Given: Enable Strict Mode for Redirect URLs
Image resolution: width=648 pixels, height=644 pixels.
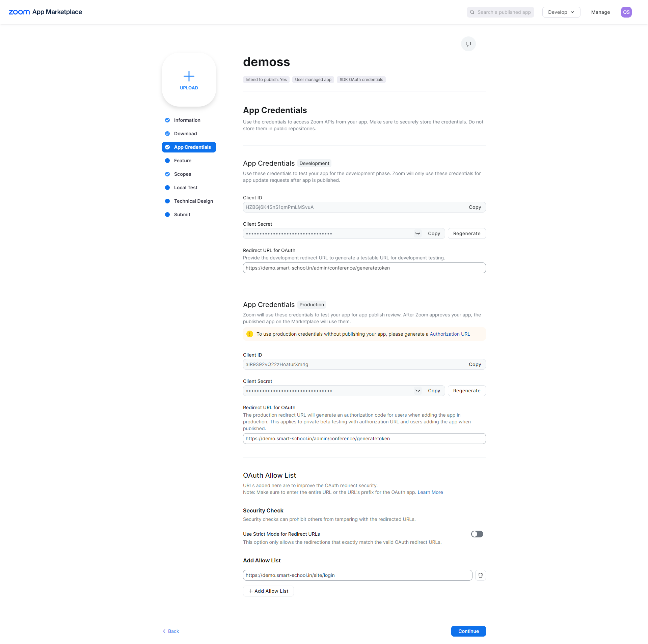Looking at the screenshot, I should pyautogui.click(x=477, y=534).
